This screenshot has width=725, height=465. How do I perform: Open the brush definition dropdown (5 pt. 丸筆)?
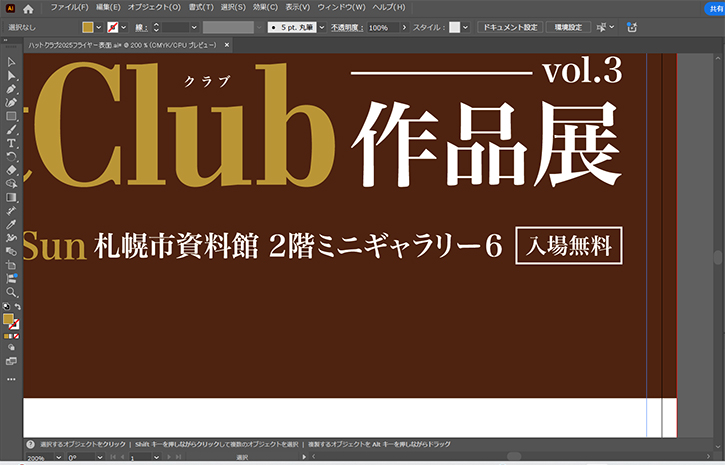pos(321,27)
